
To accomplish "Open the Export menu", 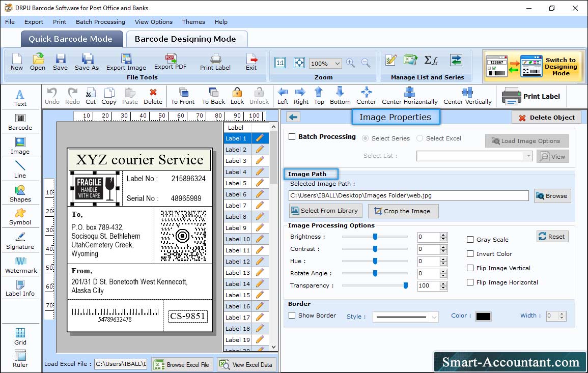I will pos(34,22).
